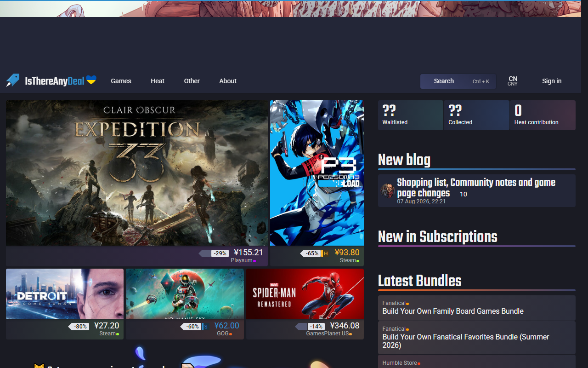Click the ¥346.08 price
Viewport: 588px width, 368px height.
[345, 326]
